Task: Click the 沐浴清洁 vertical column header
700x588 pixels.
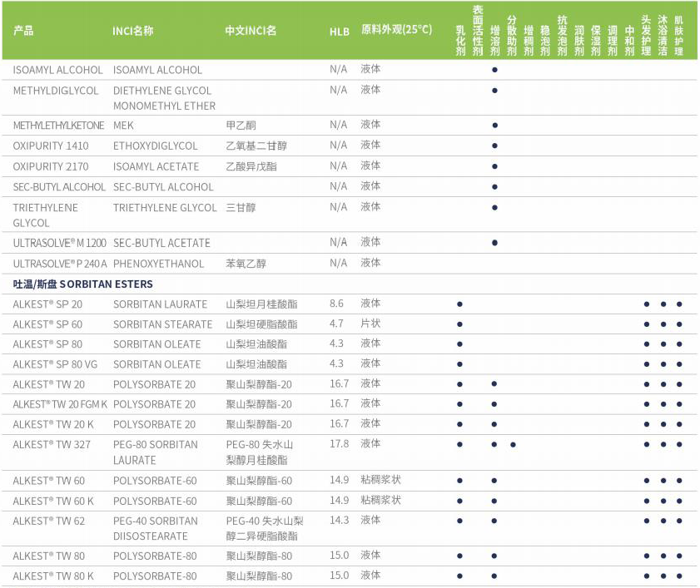Action: (663, 35)
